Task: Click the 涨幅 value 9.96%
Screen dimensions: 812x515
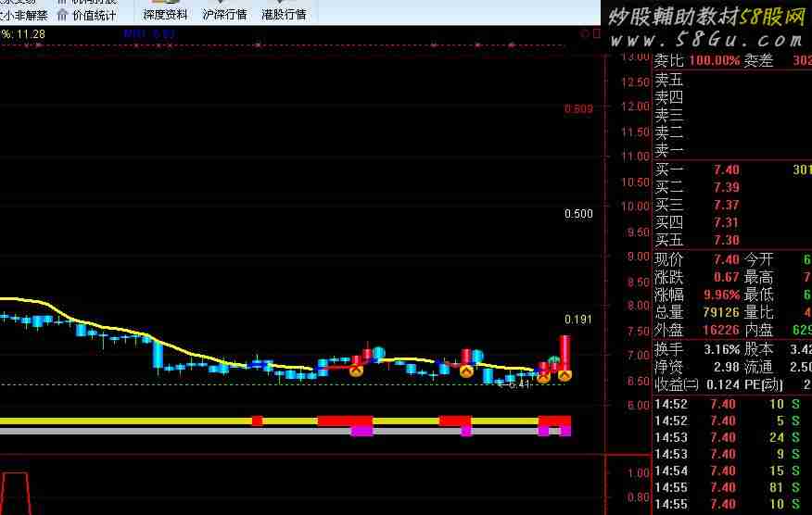Action: tap(721, 295)
